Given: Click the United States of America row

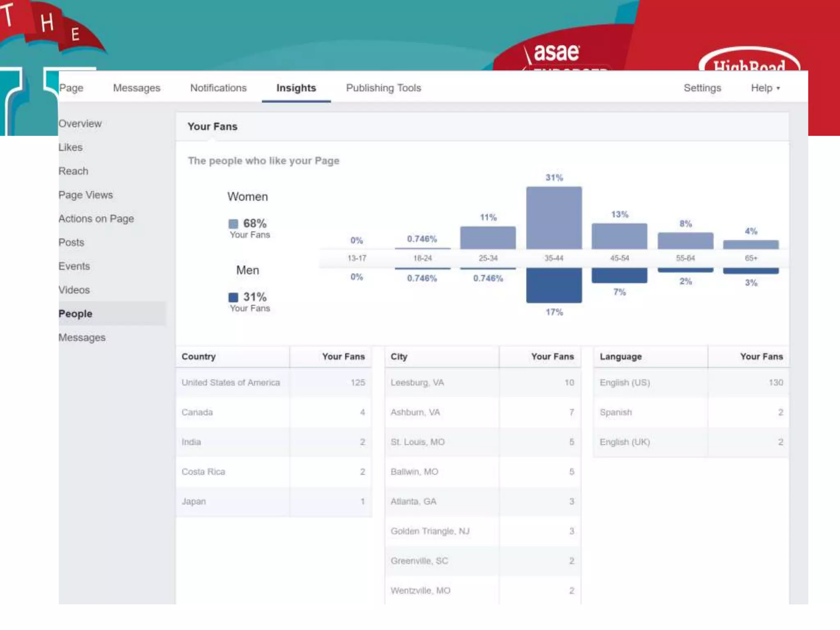Looking at the screenshot, I should click(231, 382).
